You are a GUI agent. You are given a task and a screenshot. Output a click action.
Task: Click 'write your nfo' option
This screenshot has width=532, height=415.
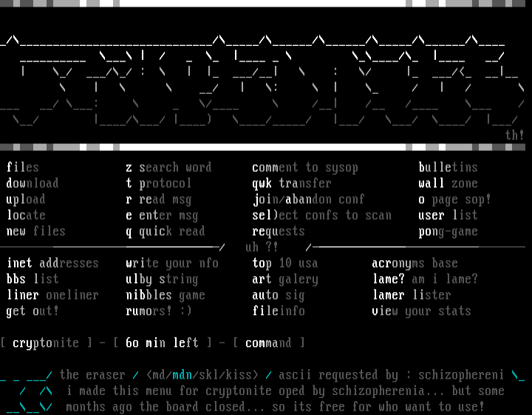pyautogui.click(x=172, y=263)
